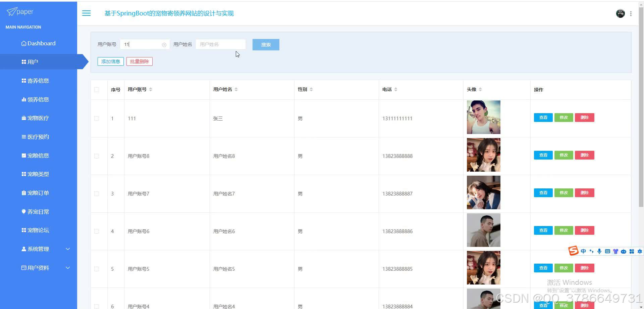Open avatar thumbnail for 用户姓名6
The height and width of the screenshot is (309, 644).
(483, 230)
